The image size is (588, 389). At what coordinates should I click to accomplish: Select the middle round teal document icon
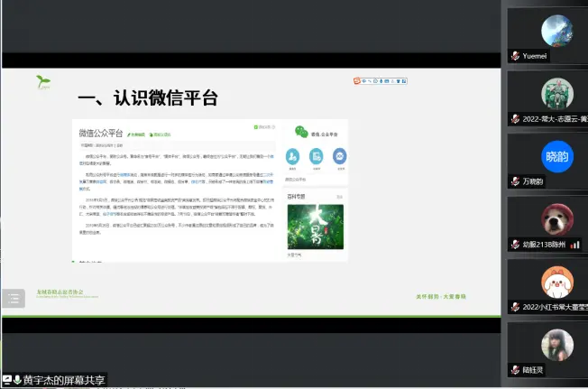pos(317,156)
